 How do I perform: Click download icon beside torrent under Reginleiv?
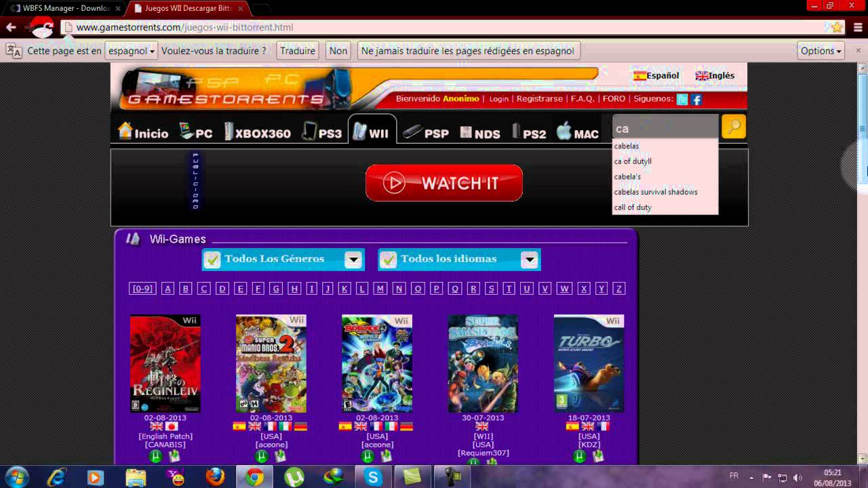(x=174, y=456)
